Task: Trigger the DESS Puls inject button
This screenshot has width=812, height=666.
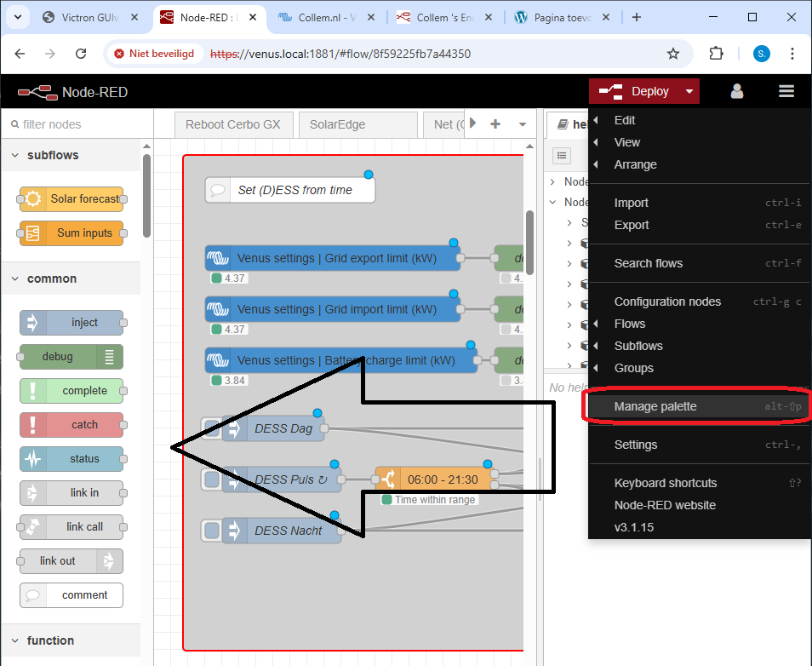Action: (212, 479)
